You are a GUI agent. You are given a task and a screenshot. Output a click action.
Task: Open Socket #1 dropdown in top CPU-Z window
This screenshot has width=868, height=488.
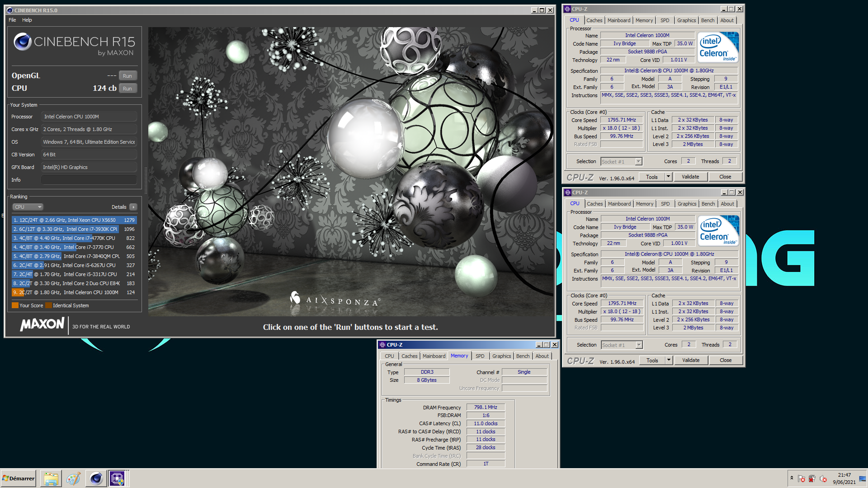tap(621, 162)
